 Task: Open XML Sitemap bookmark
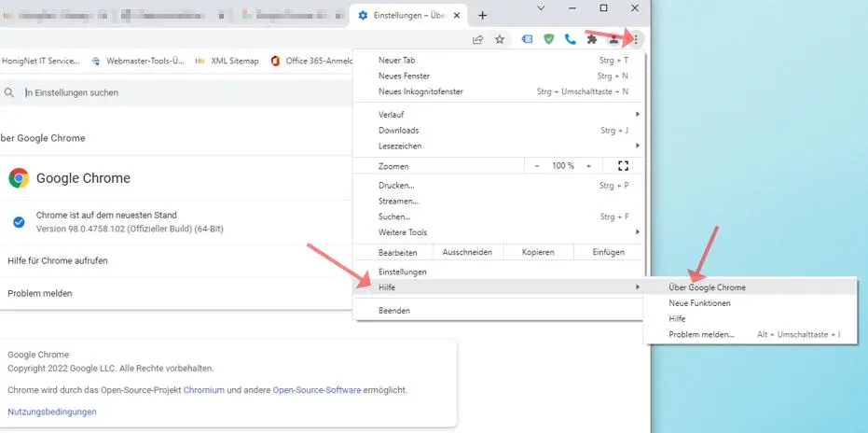tap(227, 61)
